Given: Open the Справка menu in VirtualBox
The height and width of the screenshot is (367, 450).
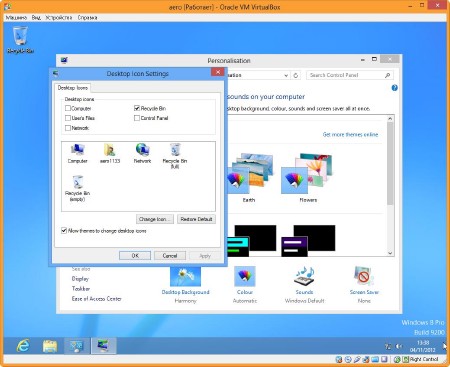Looking at the screenshot, I should point(87,17).
